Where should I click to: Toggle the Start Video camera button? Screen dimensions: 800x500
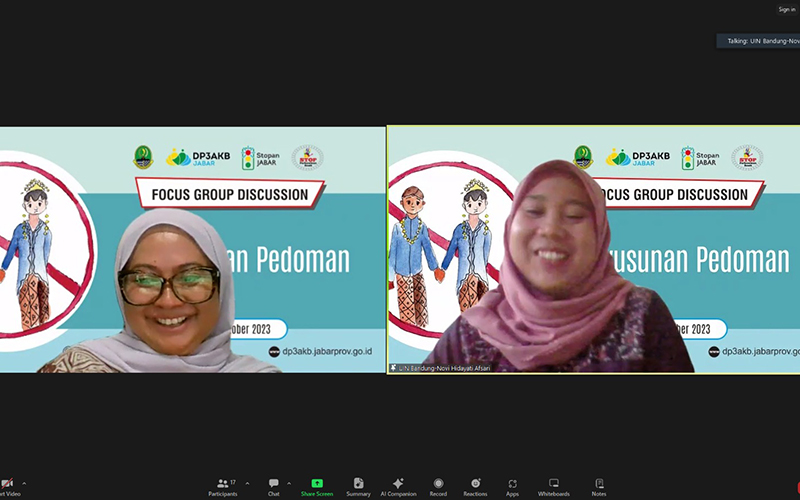7,485
